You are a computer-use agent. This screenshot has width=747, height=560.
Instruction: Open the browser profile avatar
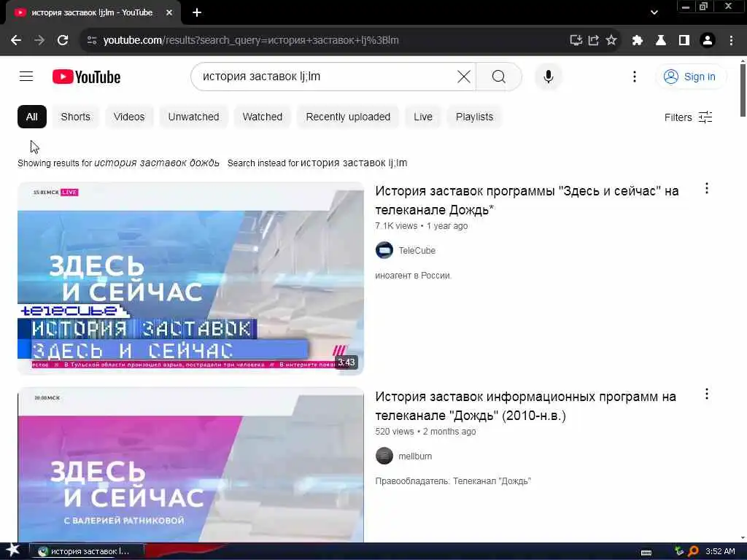click(708, 40)
